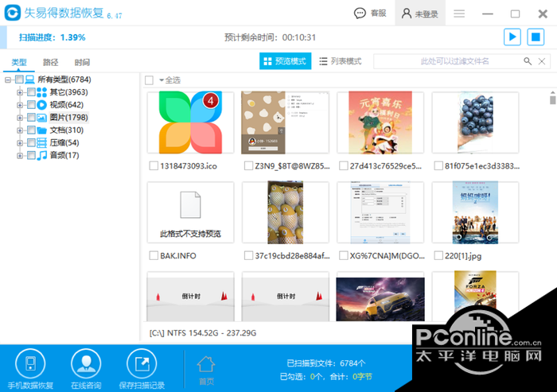Open the 1318473093.ico thumbnail
The image size is (557, 392).
[190, 122]
